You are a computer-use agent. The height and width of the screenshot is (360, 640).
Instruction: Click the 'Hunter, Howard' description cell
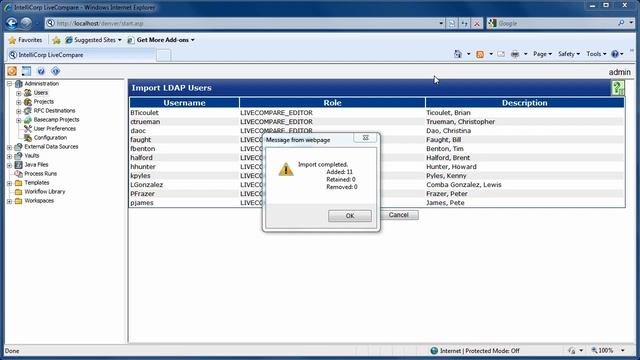point(451,167)
